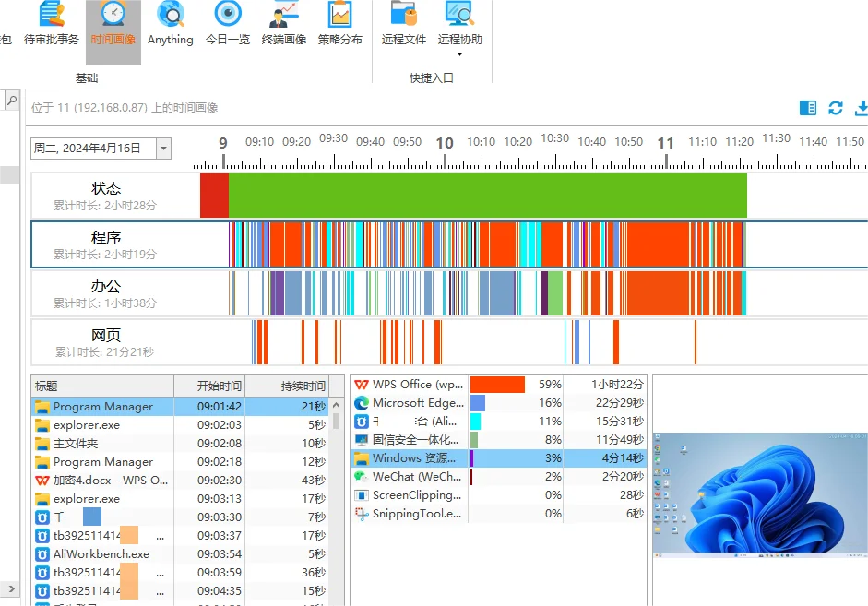The image size is (868, 606).
Task: Open the desktop screenshot thumbnail
Action: tap(760, 494)
